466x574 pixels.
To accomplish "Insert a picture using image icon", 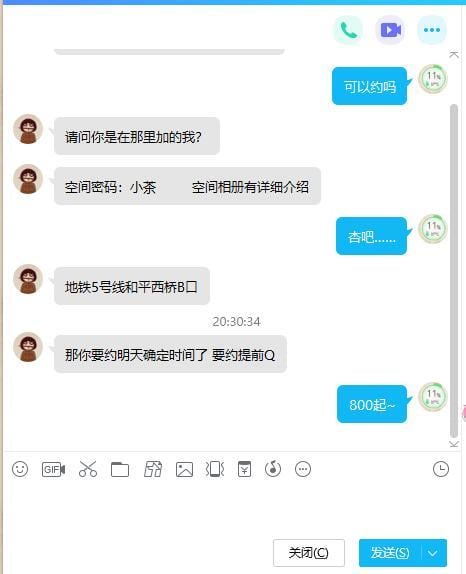I will pyautogui.click(x=184, y=469).
